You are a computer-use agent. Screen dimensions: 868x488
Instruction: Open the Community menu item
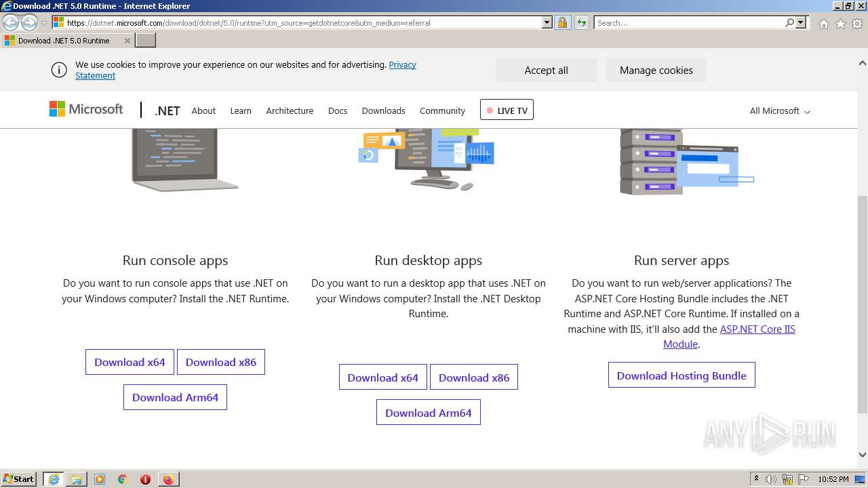coord(442,110)
